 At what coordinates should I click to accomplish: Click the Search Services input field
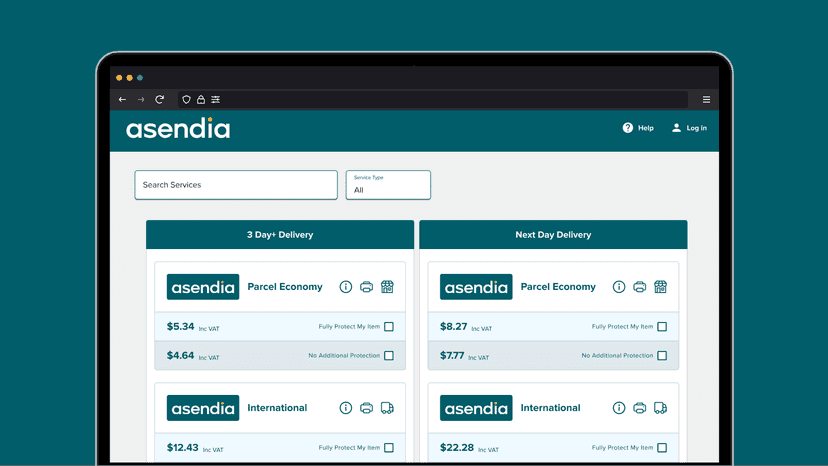[x=236, y=185]
